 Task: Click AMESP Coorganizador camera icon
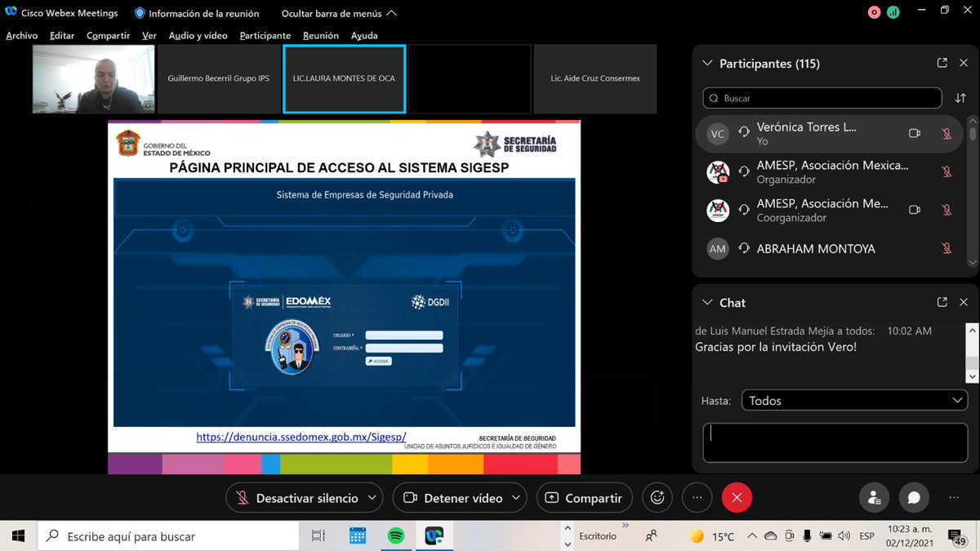point(915,210)
